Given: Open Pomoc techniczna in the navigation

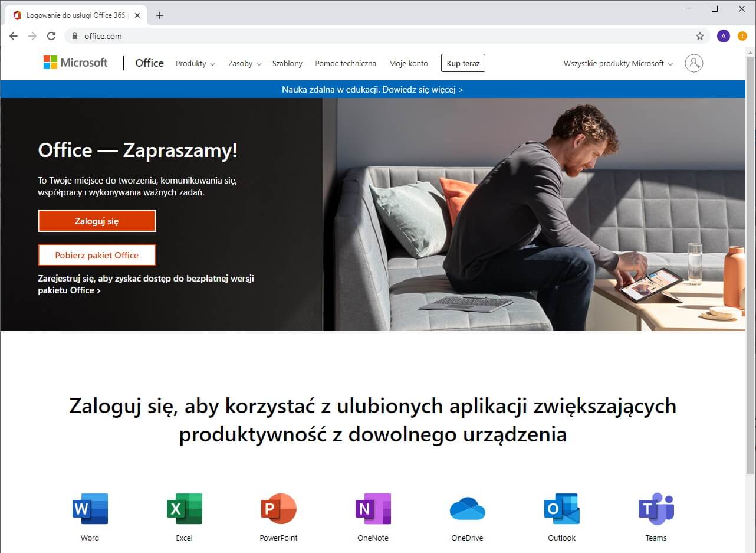Looking at the screenshot, I should (x=346, y=63).
